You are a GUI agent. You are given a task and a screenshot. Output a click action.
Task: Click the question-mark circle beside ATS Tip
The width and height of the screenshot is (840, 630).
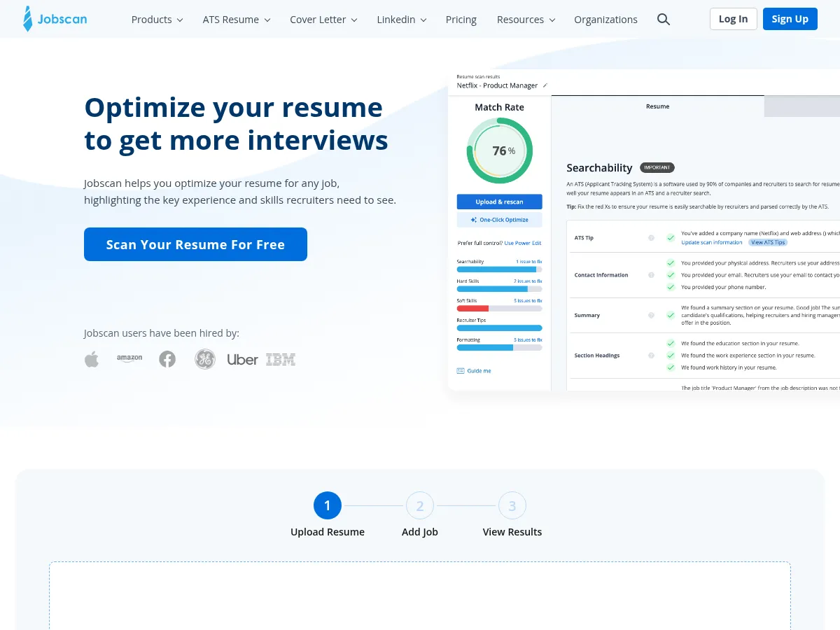pyautogui.click(x=651, y=238)
